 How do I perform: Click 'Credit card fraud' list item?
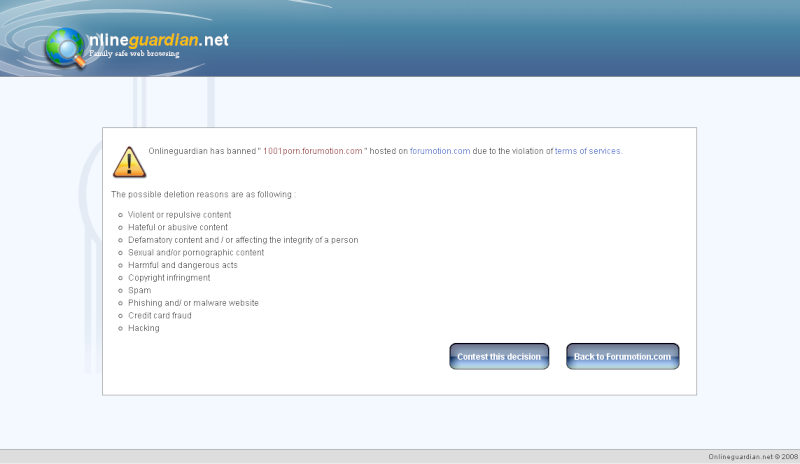[x=160, y=315]
